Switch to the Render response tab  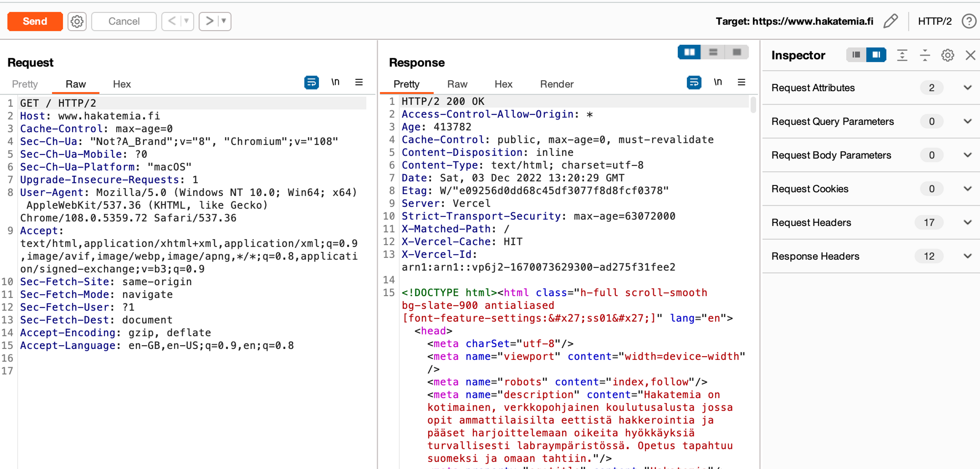point(557,84)
